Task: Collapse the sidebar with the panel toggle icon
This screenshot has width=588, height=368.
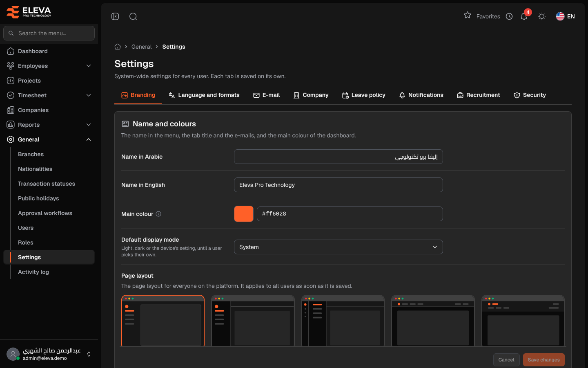Action: (x=115, y=16)
